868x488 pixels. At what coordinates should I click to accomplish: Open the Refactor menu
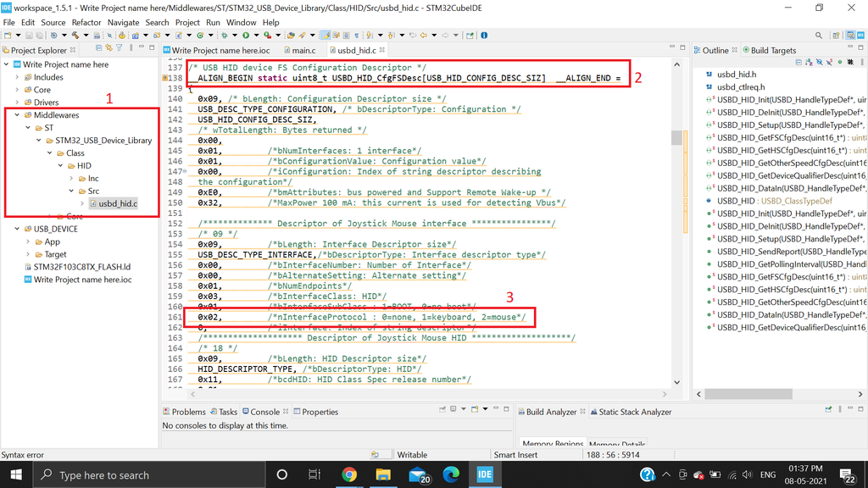tap(86, 23)
